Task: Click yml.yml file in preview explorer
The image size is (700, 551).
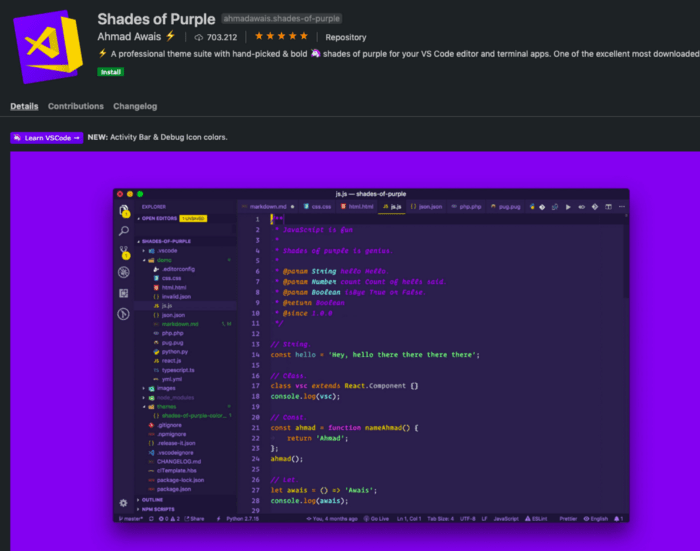Action: click(x=185, y=379)
